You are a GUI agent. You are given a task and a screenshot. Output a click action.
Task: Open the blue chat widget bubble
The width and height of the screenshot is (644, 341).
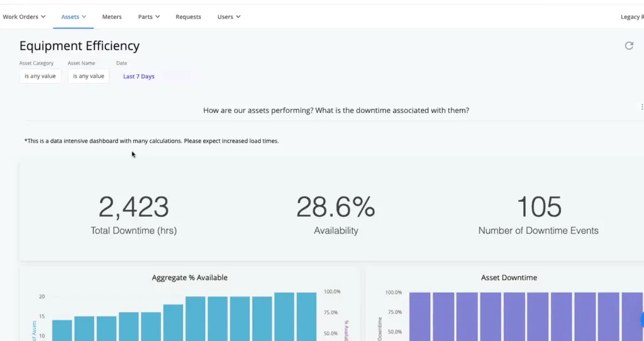click(641, 320)
